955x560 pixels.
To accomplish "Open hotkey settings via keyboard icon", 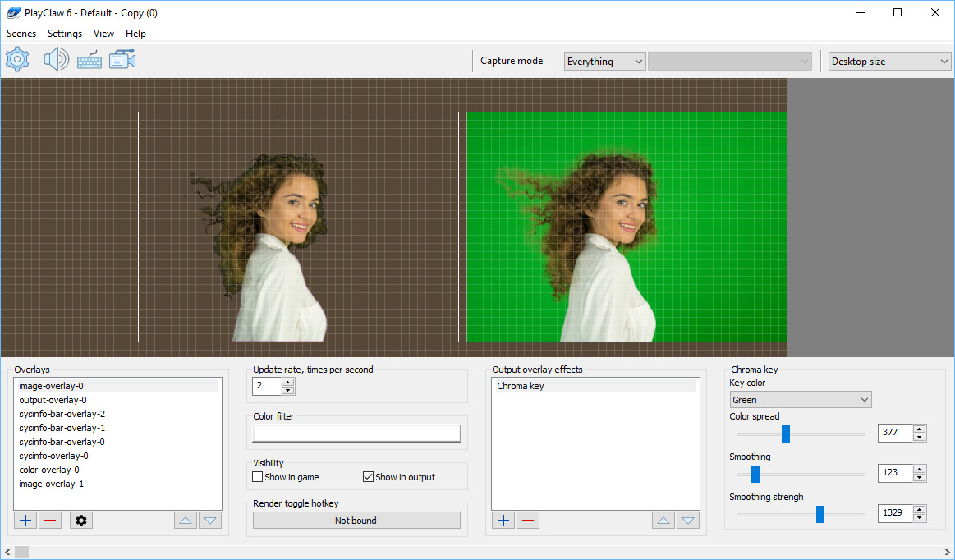I will tap(89, 58).
